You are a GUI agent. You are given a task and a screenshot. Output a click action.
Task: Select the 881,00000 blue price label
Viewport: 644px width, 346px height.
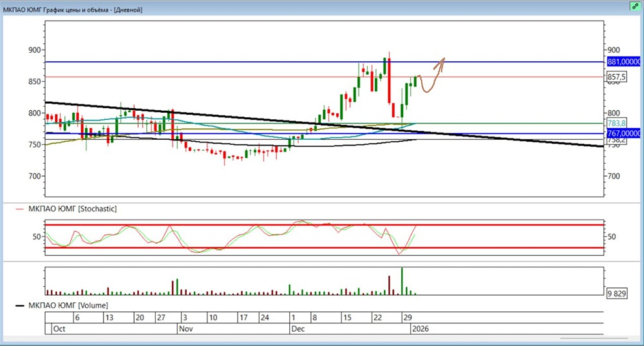[623, 62]
